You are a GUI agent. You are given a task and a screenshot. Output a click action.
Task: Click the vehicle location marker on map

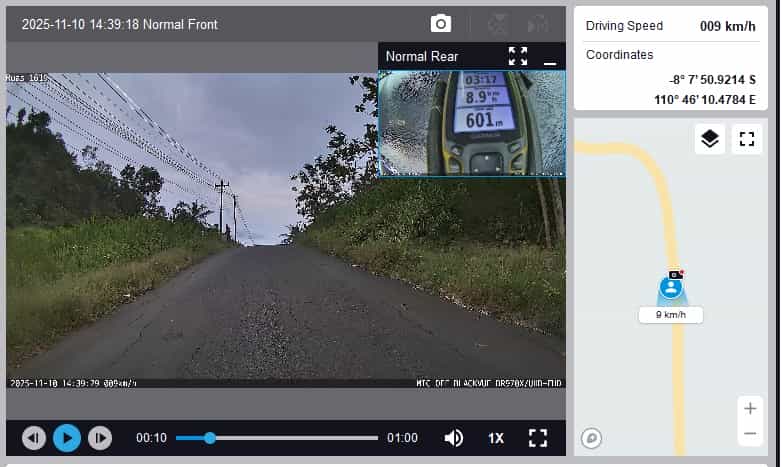671,288
